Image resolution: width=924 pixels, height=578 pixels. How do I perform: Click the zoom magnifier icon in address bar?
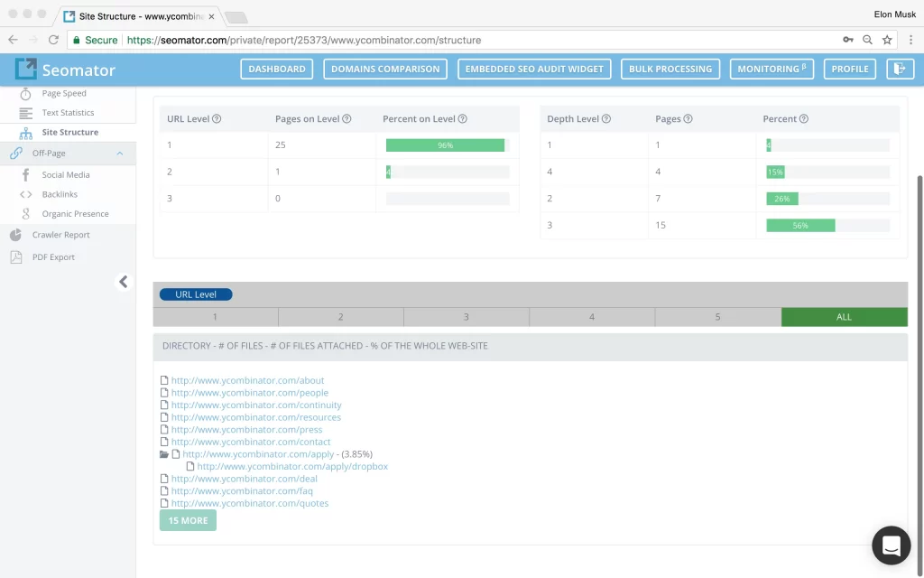(x=867, y=40)
